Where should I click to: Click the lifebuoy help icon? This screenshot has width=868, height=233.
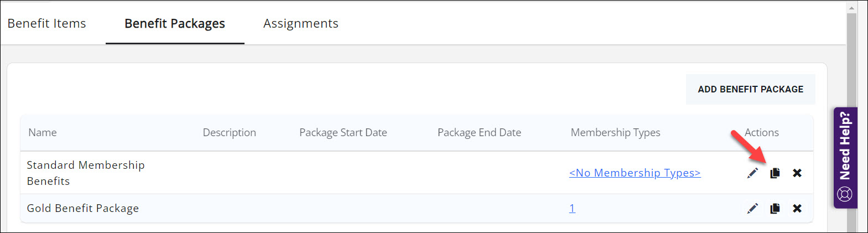pyautogui.click(x=845, y=194)
